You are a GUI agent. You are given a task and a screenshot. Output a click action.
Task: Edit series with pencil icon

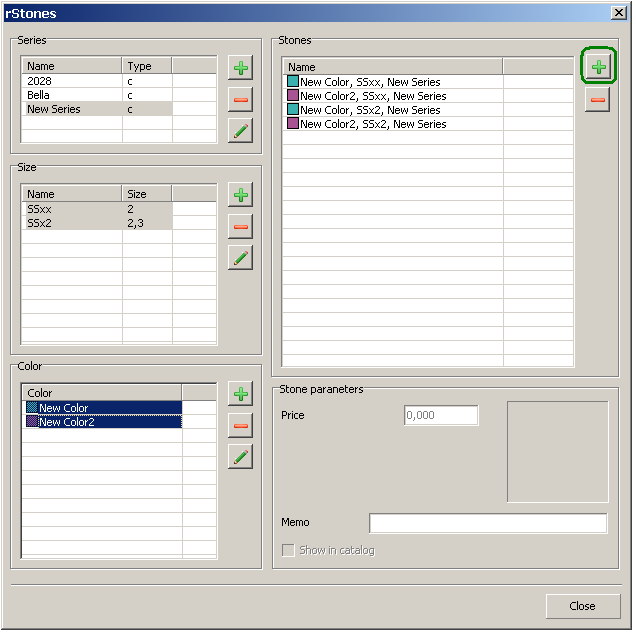click(241, 131)
